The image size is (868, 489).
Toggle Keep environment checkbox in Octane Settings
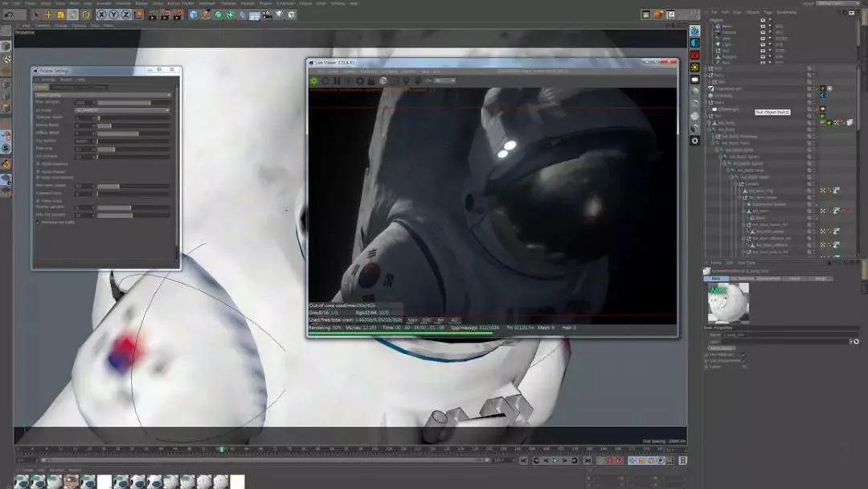click(x=38, y=178)
